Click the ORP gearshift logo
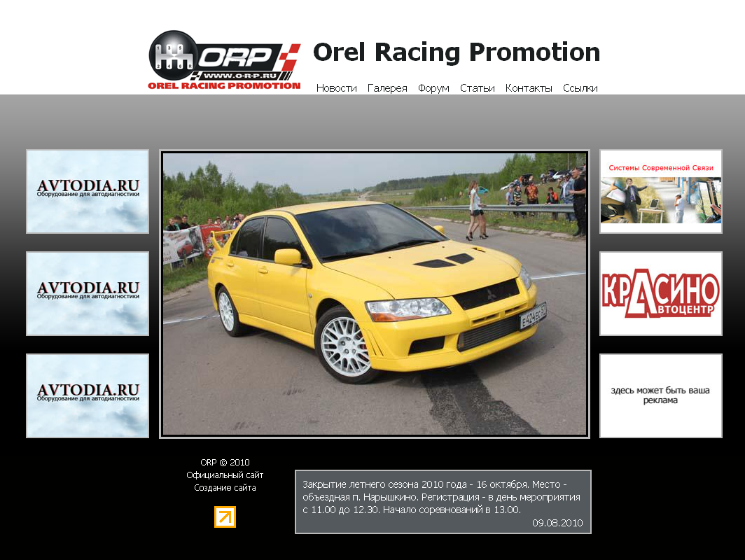The image size is (745, 560). point(224,60)
